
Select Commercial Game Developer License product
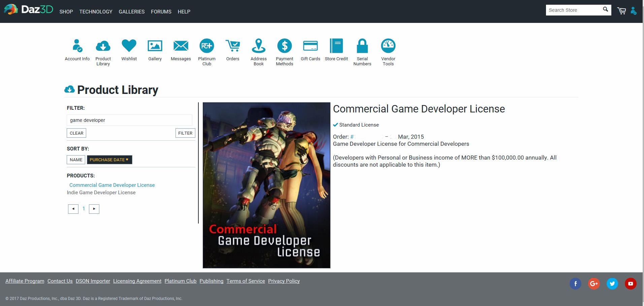coord(112,185)
